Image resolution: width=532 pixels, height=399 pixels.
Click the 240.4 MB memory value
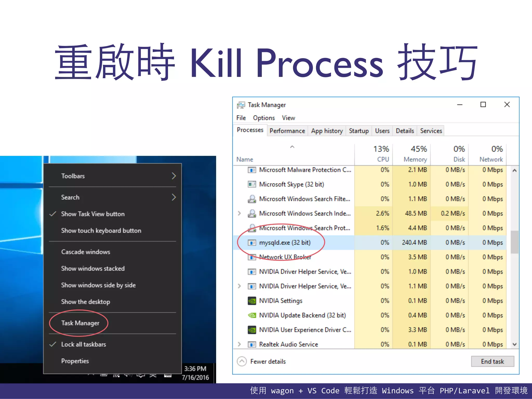[x=415, y=243]
